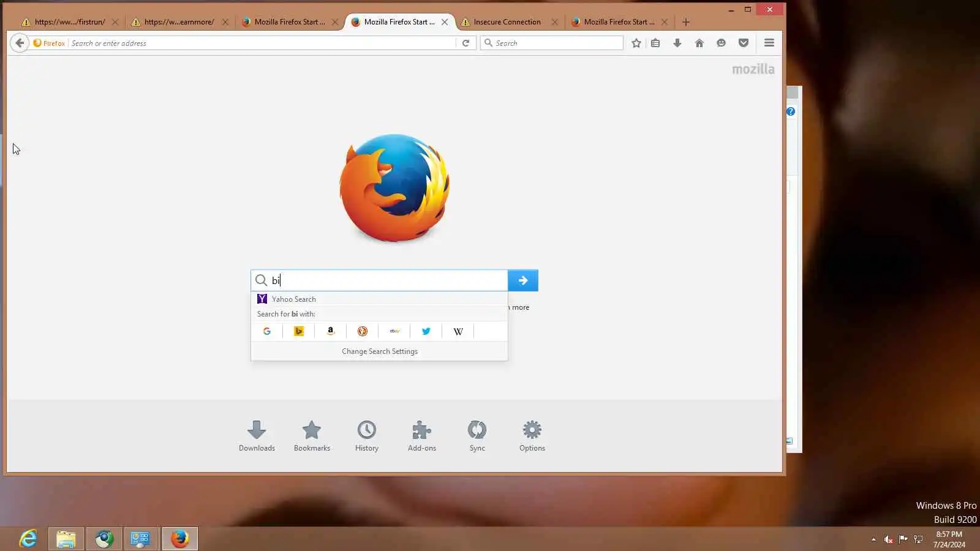Image resolution: width=980 pixels, height=551 pixels.
Task: Open History from the start page
Action: click(x=367, y=436)
